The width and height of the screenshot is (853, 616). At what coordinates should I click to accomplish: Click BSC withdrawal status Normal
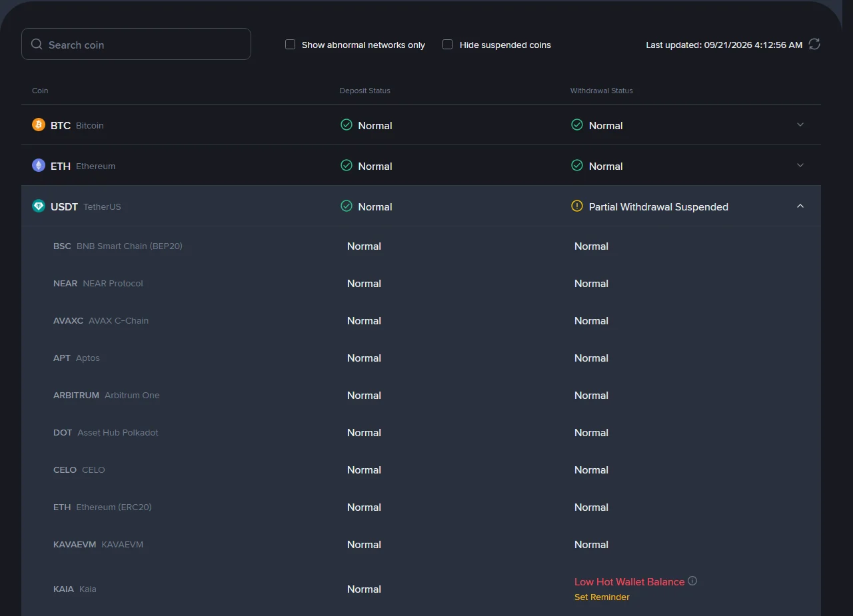(x=591, y=246)
